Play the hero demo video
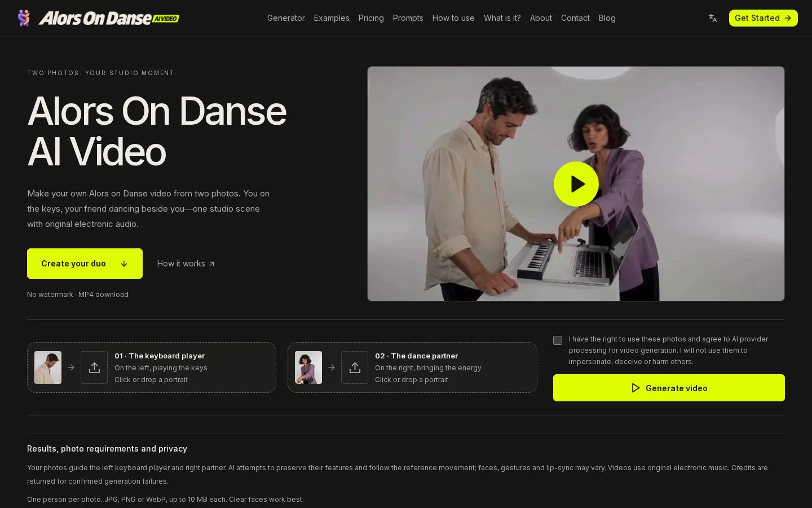Screen dimensions: 812x508 coord(576,184)
